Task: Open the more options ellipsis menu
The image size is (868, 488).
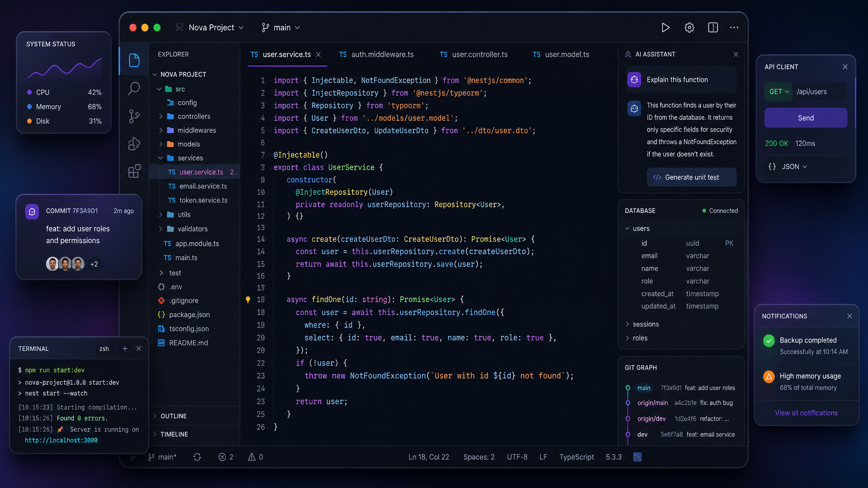Action: [x=734, y=28]
